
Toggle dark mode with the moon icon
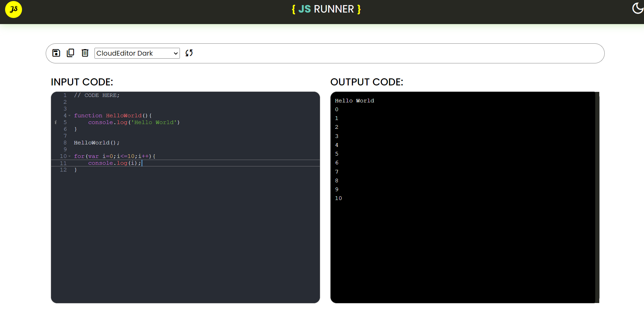coord(638,8)
